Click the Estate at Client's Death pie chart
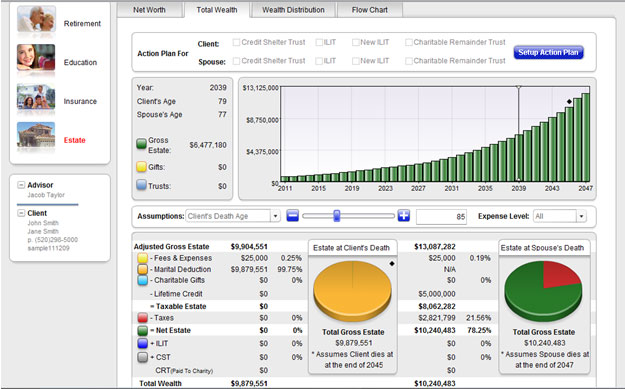Screen dimensions: 625x389 coord(352,290)
